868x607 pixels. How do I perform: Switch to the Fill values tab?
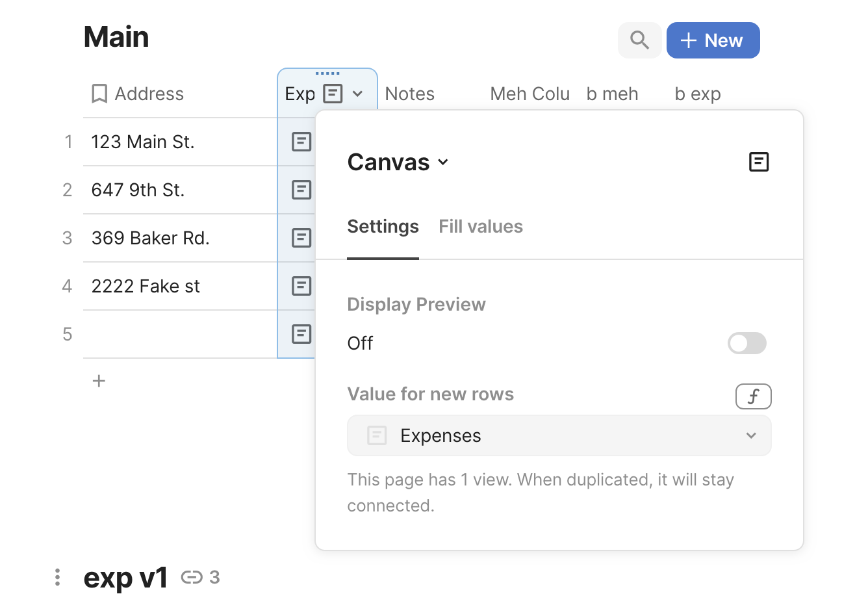click(480, 226)
